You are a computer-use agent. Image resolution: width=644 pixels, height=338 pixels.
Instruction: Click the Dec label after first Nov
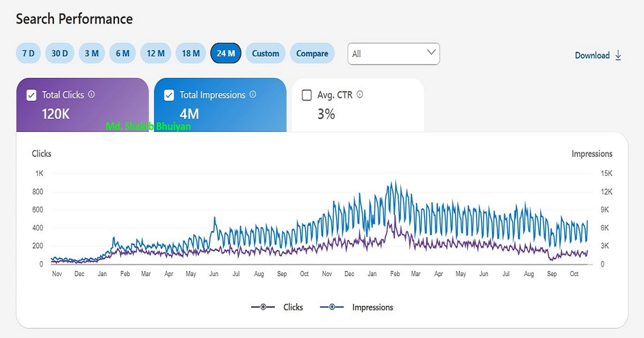pos(79,274)
